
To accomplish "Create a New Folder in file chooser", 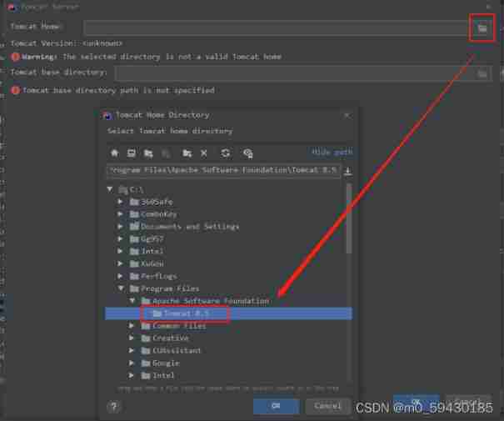I will pos(187,153).
